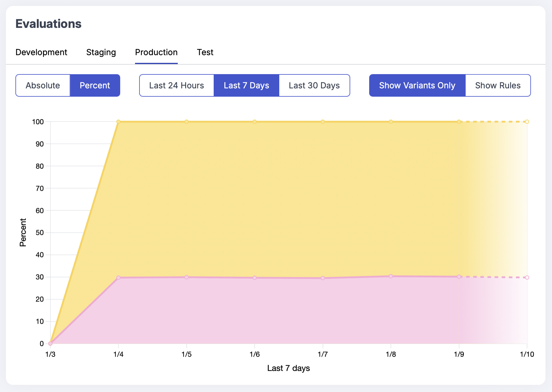This screenshot has width=552, height=392.
Task: Click yellow data point at 1/9
Action: (459, 122)
